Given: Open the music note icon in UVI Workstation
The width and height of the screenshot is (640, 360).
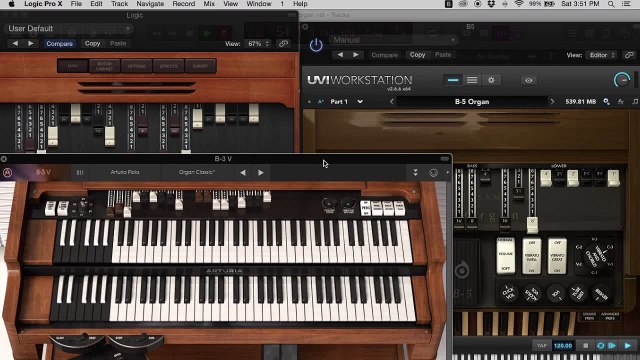Looking at the screenshot, I should [x=635, y=102].
